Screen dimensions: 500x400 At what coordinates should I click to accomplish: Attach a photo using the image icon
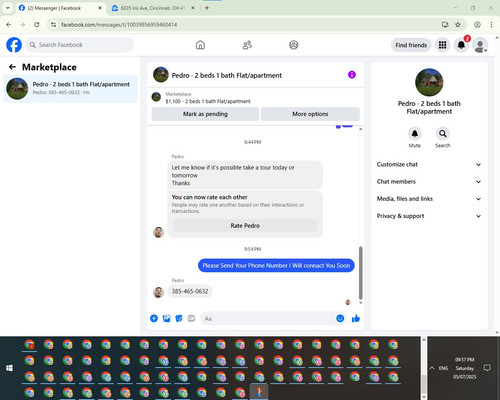(x=166, y=318)
